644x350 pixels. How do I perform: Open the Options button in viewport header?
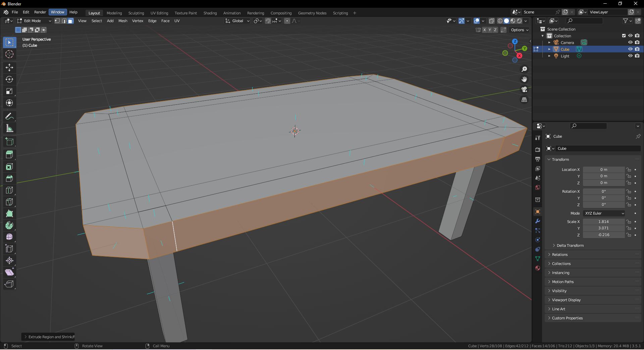click(x=519, y=30)
